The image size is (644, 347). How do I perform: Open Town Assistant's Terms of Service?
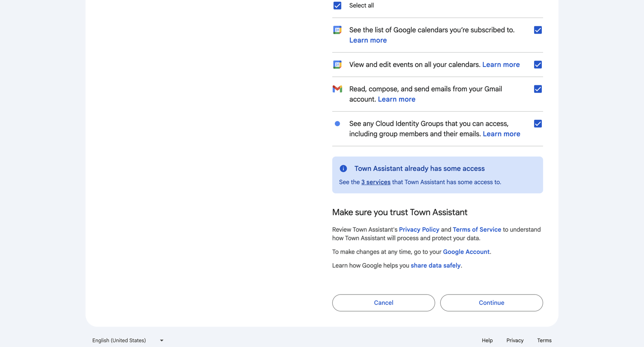click(x=477, y=229)
